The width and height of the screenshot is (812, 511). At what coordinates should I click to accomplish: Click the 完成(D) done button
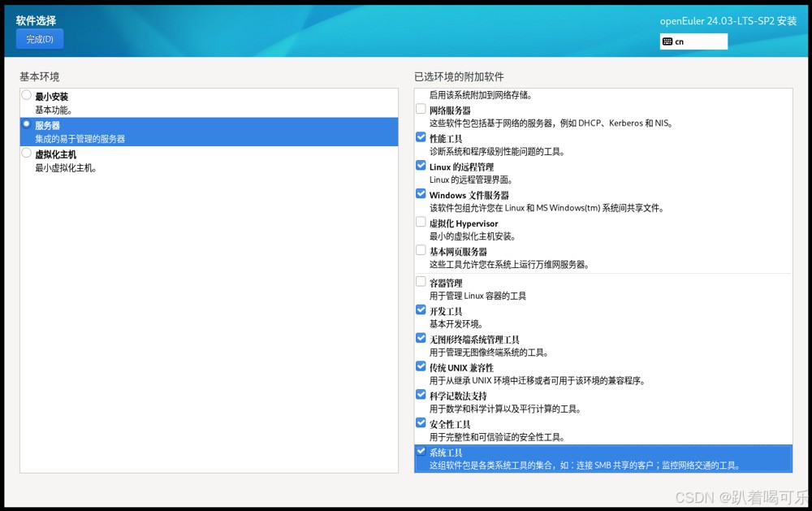pyautogui.click(x=40, y=39)
